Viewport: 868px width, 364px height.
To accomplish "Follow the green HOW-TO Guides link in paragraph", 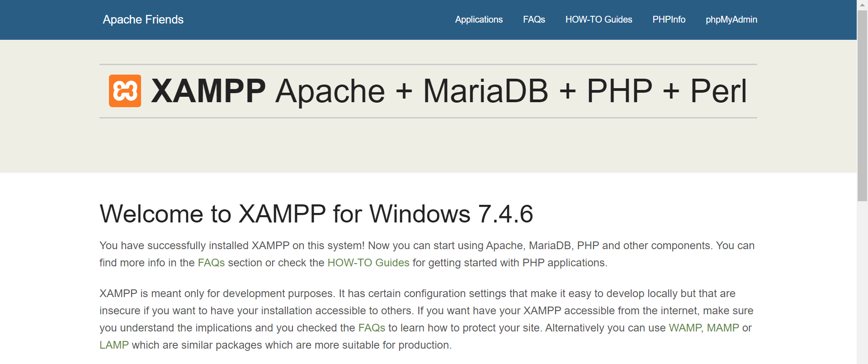I will pyautogui.click(x=368, y=263).
